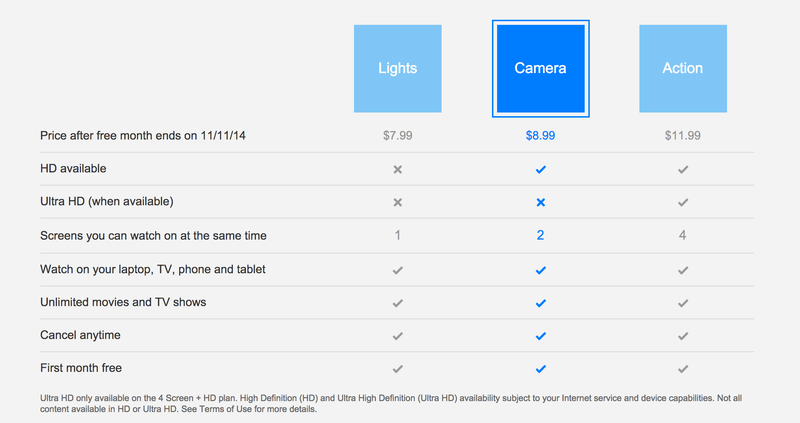Click First month free checkmark for Lights
The height and width of the screenshot is (423, 800).
[398, 369]
